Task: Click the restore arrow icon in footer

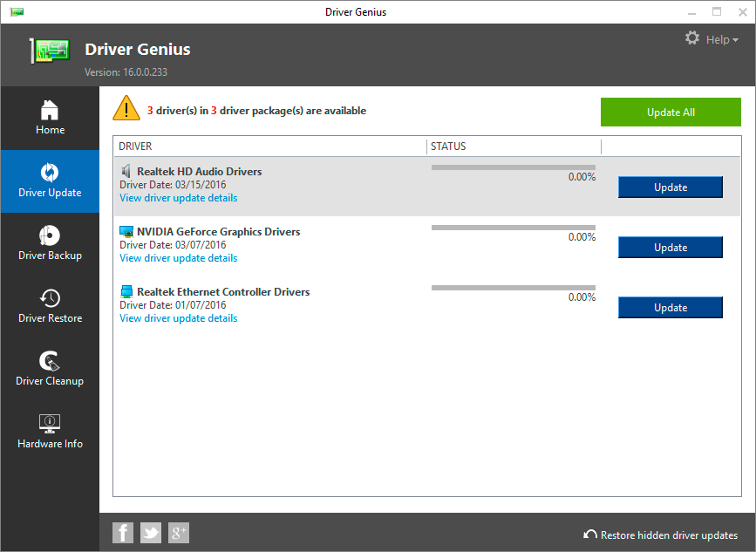Action: pos(590,535)
